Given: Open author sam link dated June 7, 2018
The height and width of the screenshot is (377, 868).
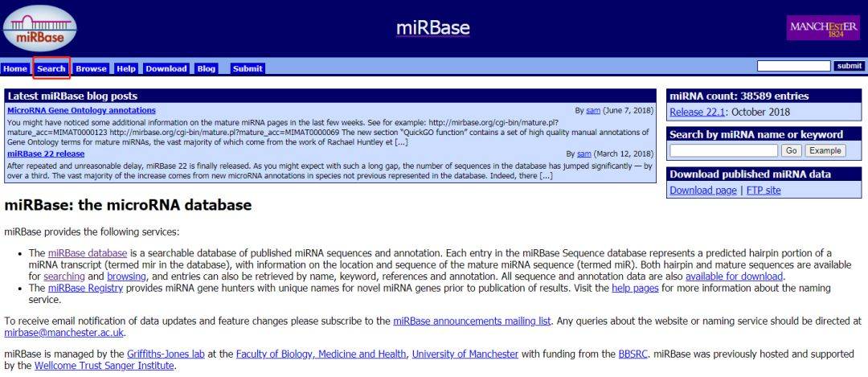Looking at the screenshot, I should tap(593, 111).
